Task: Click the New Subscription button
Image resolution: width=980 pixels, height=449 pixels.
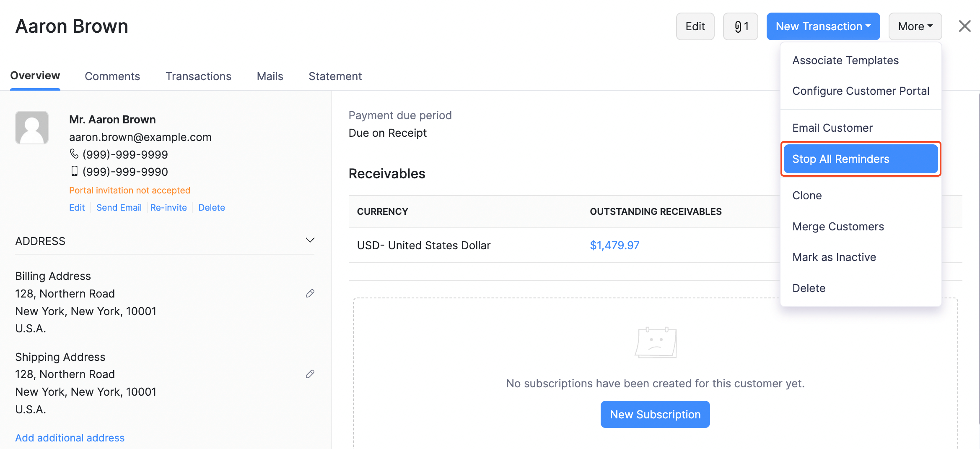Action: tap(655, 414)
